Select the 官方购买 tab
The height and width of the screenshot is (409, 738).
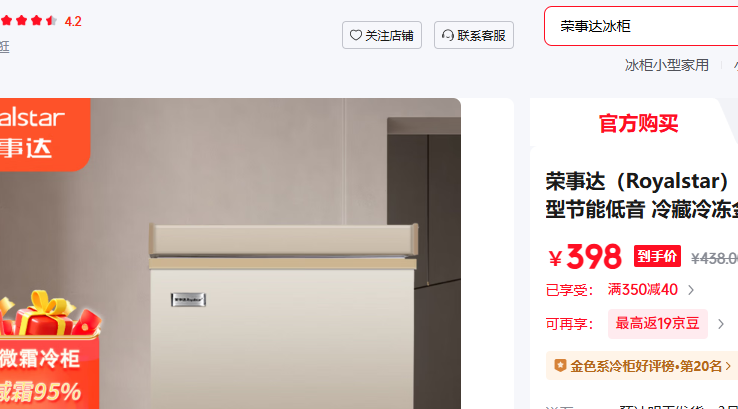[638, 123]
